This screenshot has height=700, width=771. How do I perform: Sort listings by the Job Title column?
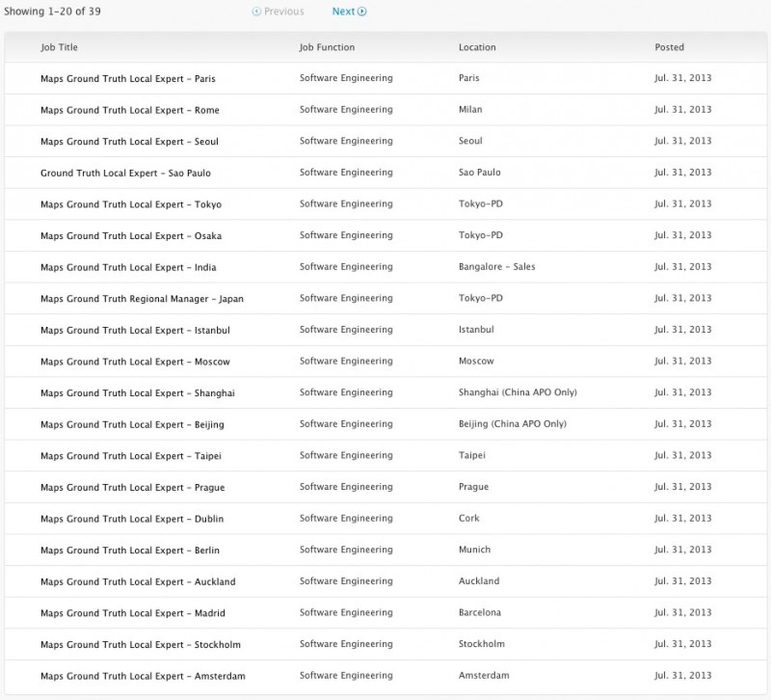point(58,47)
